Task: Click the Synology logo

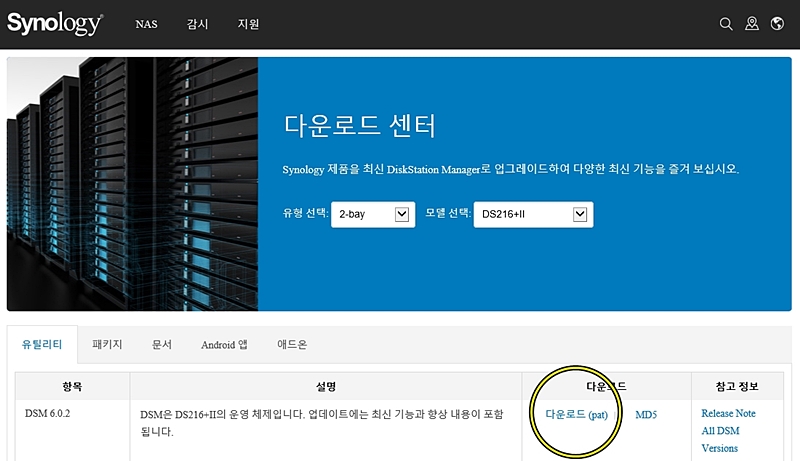Action: pyautogui.click(x=55, y=23)
